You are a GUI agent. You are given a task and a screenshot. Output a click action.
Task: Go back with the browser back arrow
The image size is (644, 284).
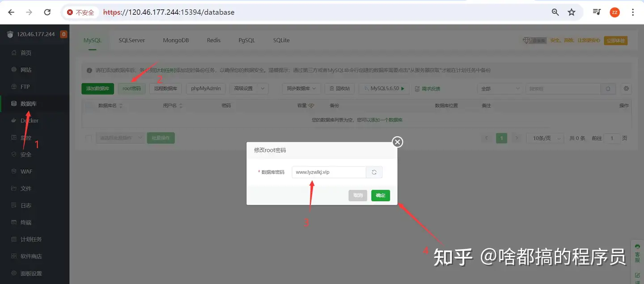[12, 13]
